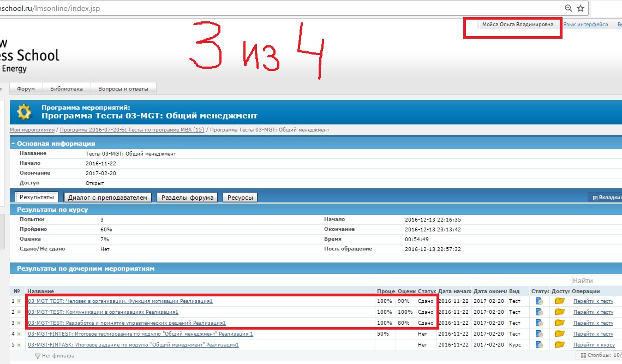Click the zoom magnifier icon in address bar
622x364 pixels.
click(x=568, y=8)
